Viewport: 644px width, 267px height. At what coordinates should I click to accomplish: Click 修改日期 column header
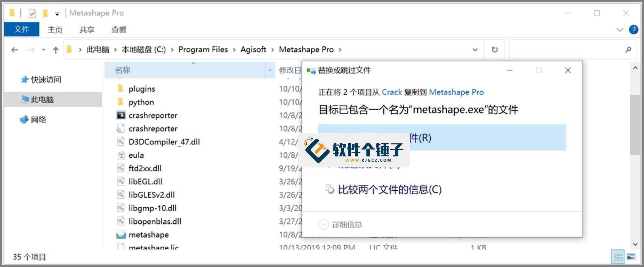(x=290, y=70)
